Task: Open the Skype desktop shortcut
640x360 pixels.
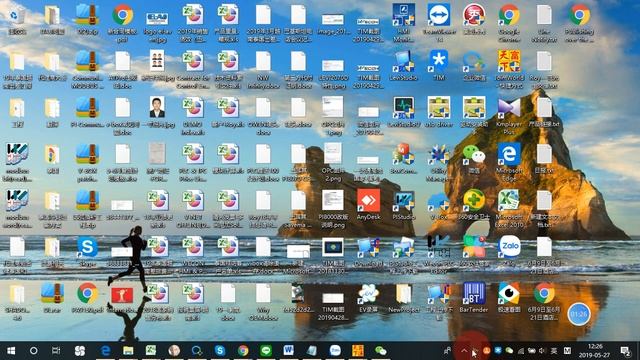Action: (x=87, y=247)
